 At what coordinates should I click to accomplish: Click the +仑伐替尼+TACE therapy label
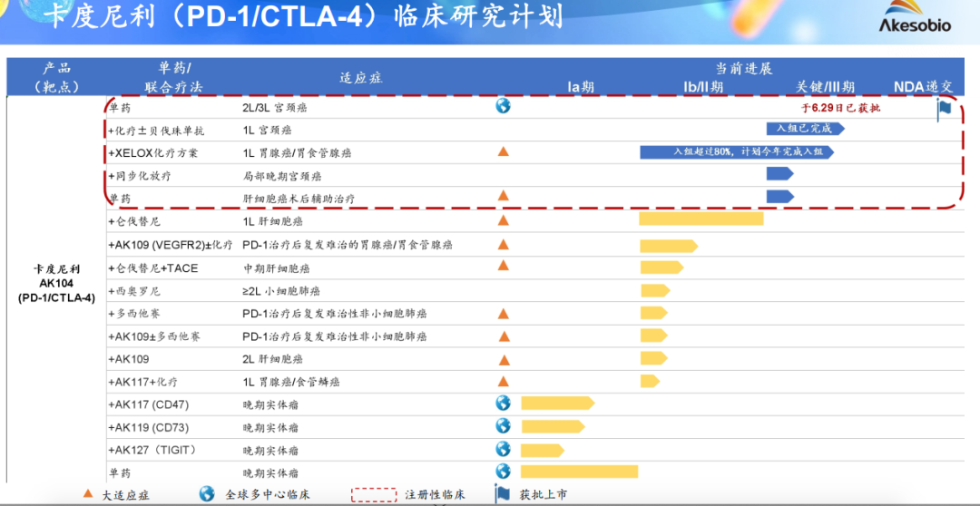[x=152, y=268]
